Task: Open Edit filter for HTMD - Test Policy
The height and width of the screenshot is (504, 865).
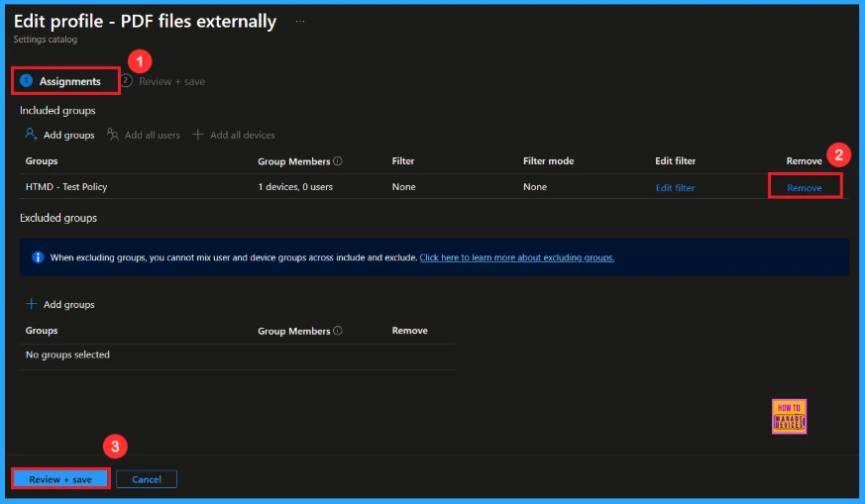Action: 675,187
